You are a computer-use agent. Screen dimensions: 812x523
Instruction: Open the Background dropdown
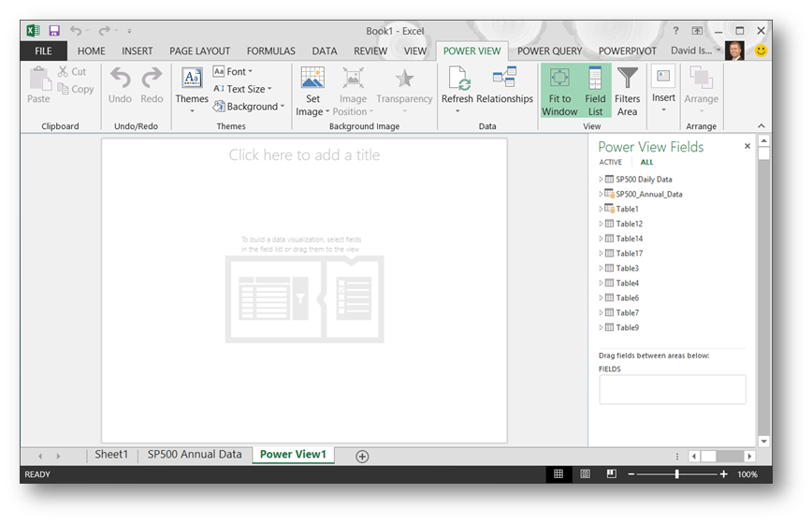click(x=249, y=107)
